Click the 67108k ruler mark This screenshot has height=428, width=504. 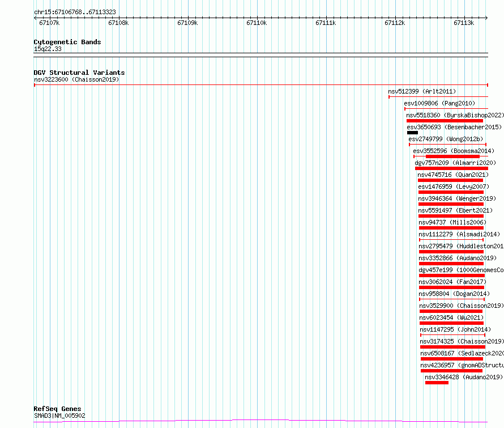click(118, 23)
